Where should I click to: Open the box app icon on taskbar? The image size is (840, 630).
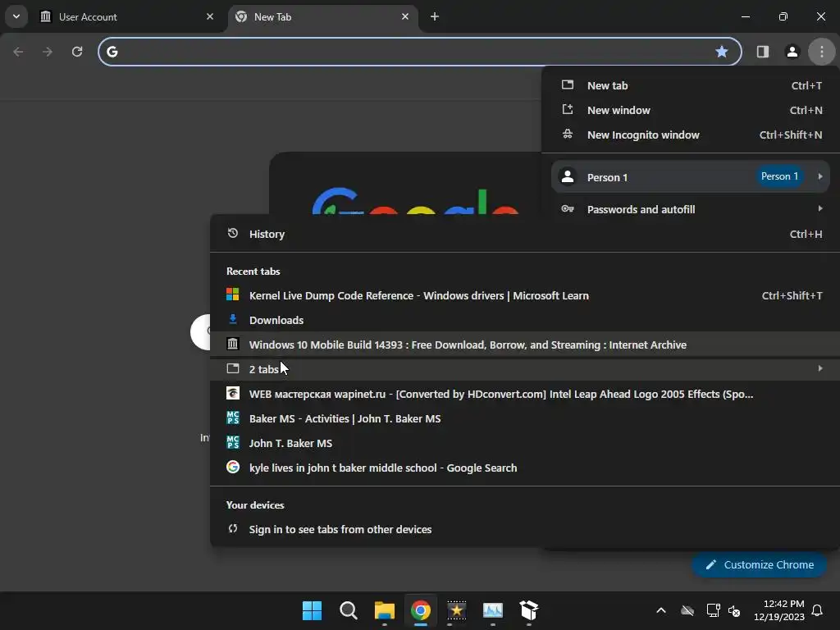[529, 610]
